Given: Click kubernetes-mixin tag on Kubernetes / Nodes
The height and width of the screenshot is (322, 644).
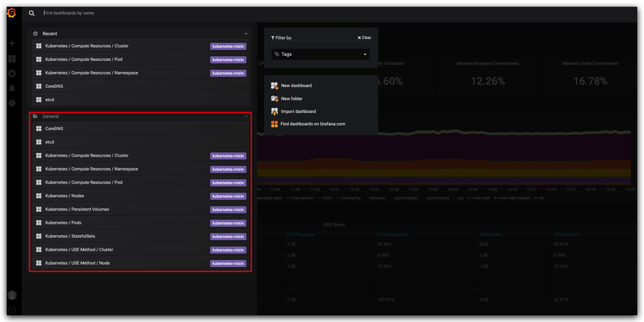Looking at the screenshot, I should click(x=228, y=196).
